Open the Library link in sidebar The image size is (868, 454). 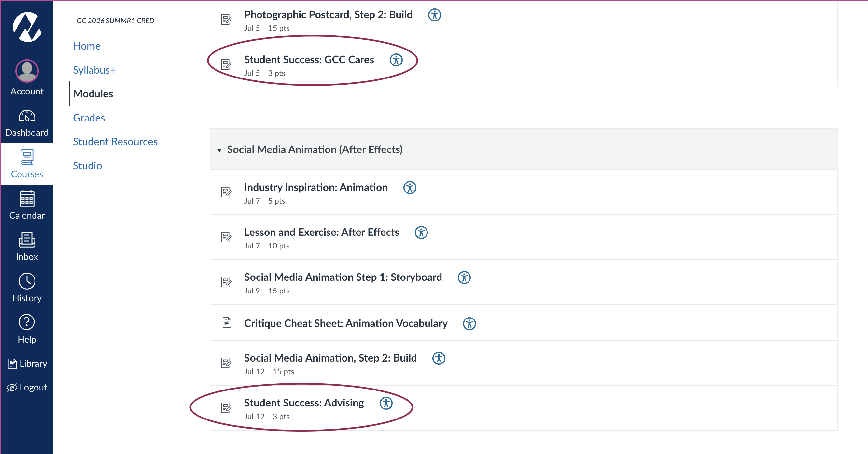[27, 363]
